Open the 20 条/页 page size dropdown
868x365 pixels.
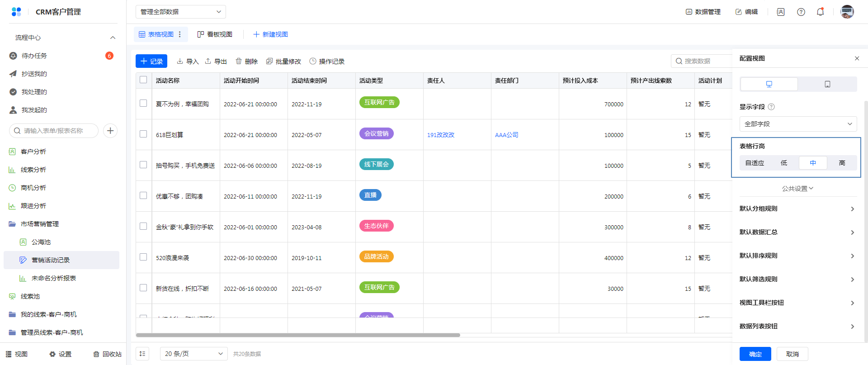click(x=193, y=354)
